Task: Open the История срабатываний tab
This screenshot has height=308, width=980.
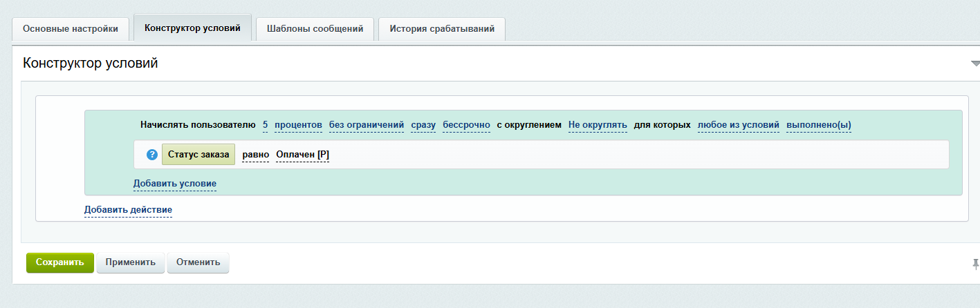Action: click(x=442, y=29)
